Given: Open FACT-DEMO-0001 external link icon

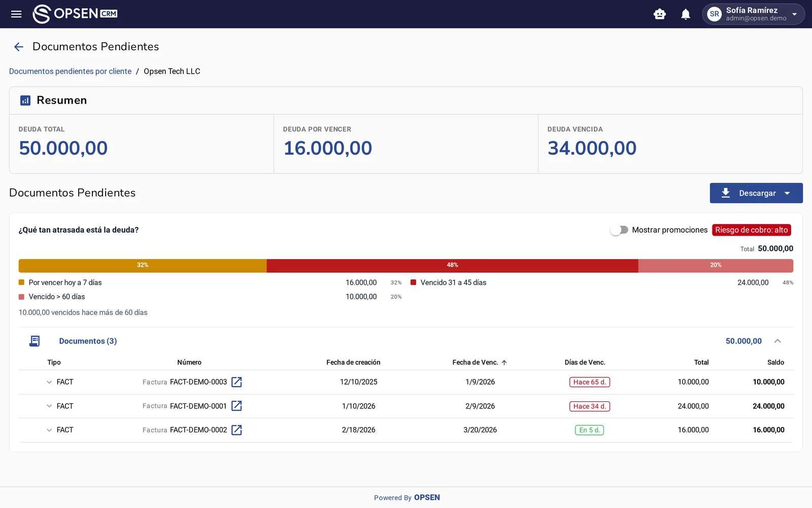Looking at the screenshot, I should 236,406.
